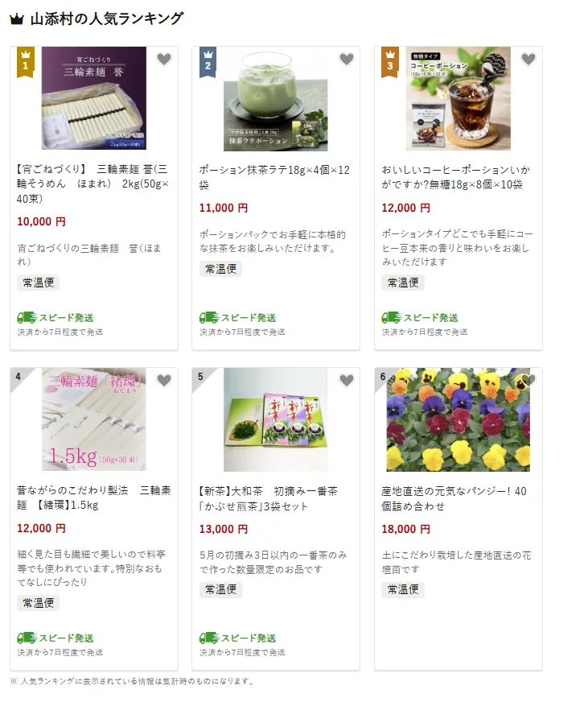The height and width of the screenshot is (702, 588).
Task: Favorite the 三輪素麺 誉 item with heart icon
Action: click(x=164, y=59)
